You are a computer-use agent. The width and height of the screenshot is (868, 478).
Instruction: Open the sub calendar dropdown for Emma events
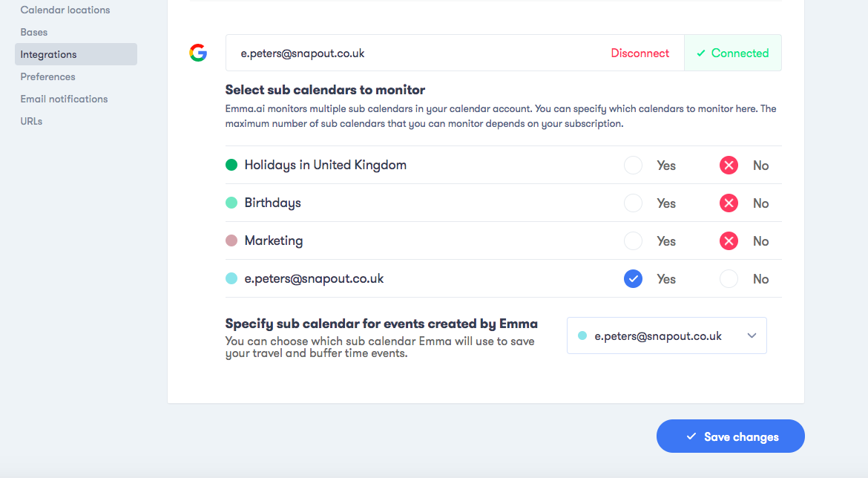(666, 335)
